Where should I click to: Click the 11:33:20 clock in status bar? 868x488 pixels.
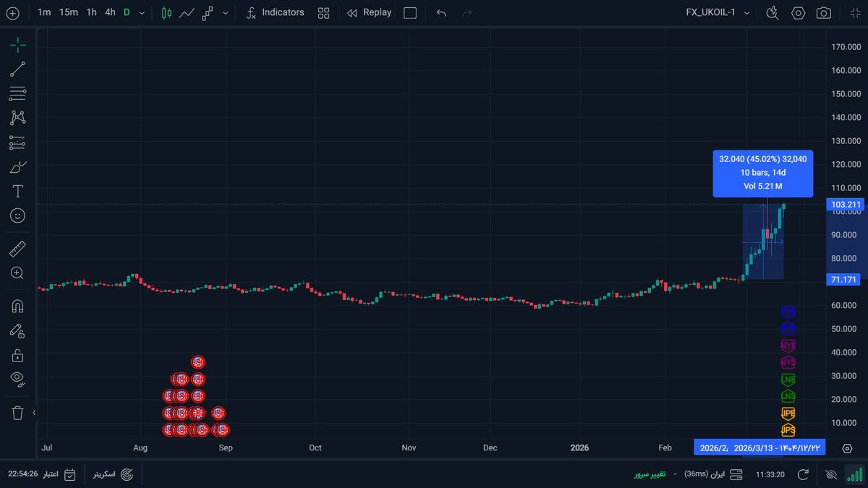pyautogui.click(x=770, y=474)
